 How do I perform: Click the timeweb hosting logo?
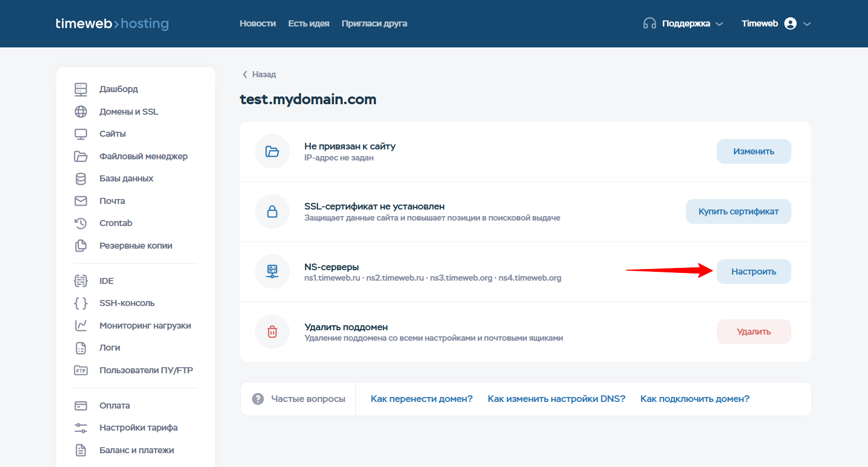point(112,24)
